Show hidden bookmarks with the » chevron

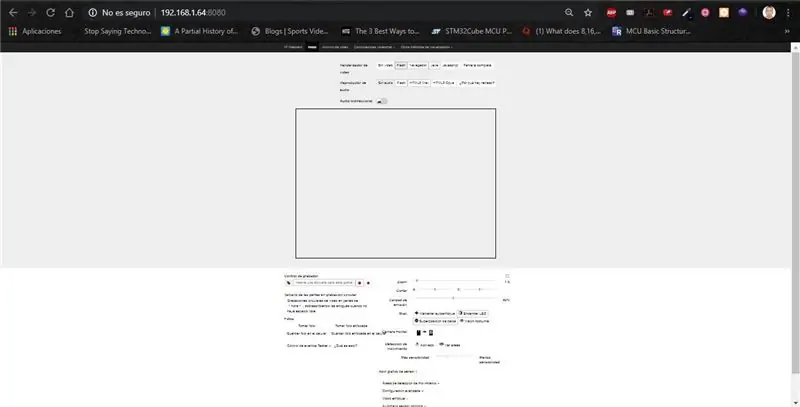click(787, 31)
